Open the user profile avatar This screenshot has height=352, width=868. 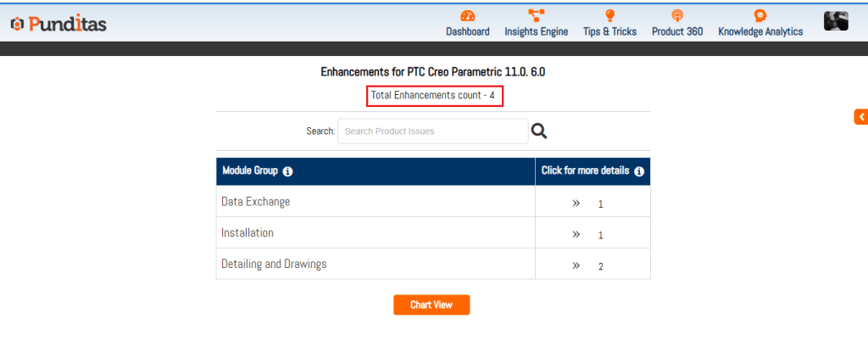point(836,22)
